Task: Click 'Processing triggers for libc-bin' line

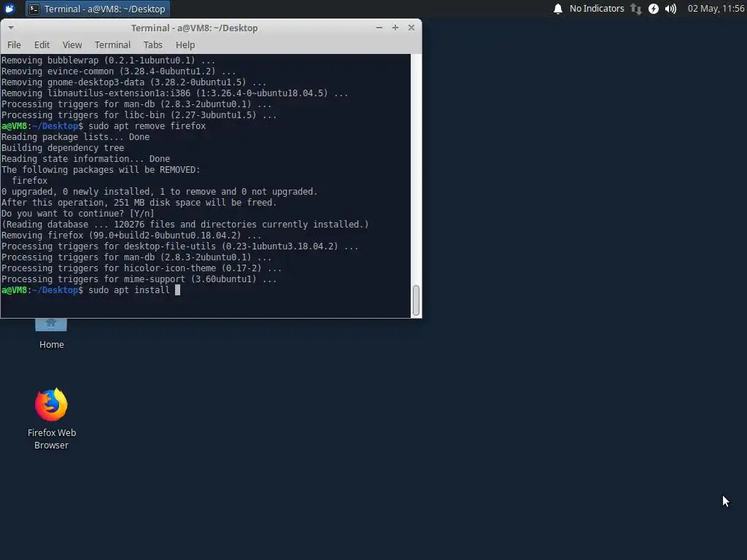Action: coord(139,115)
